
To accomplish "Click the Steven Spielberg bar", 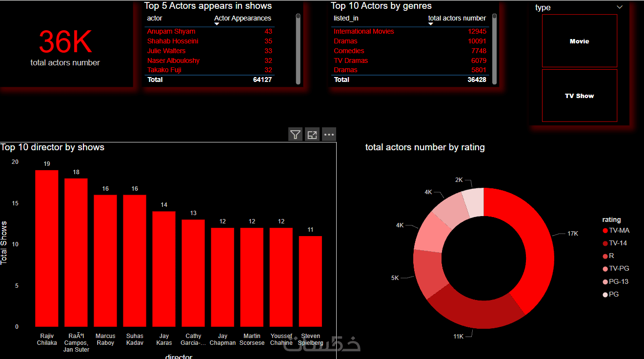I will [x=310, y=281].
